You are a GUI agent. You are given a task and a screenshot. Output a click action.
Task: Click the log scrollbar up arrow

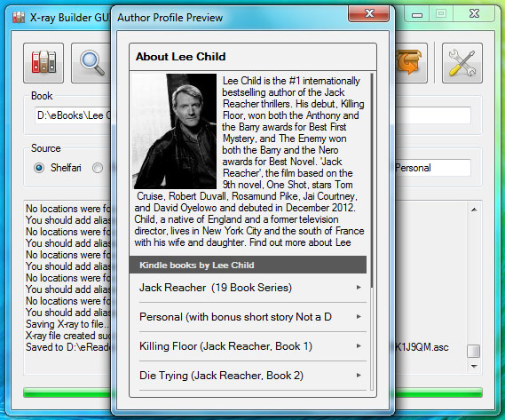[x=474, y=210]
